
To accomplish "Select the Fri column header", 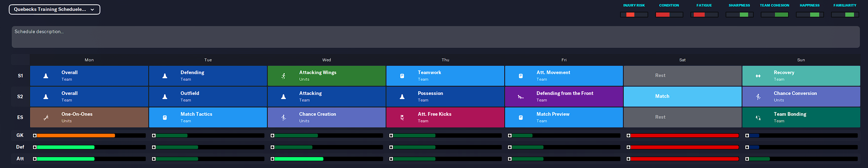I will click(x=564, y=60).
